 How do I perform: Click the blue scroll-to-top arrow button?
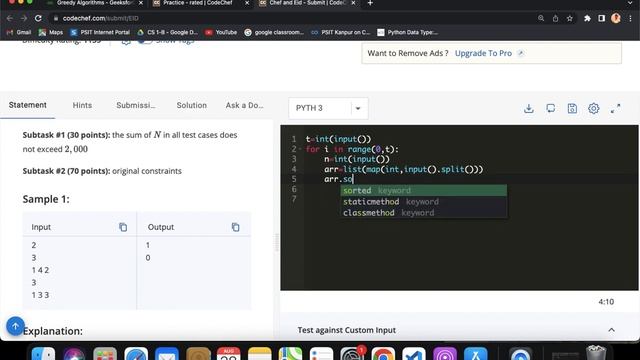pyautogui.click(x=15, y=326)
